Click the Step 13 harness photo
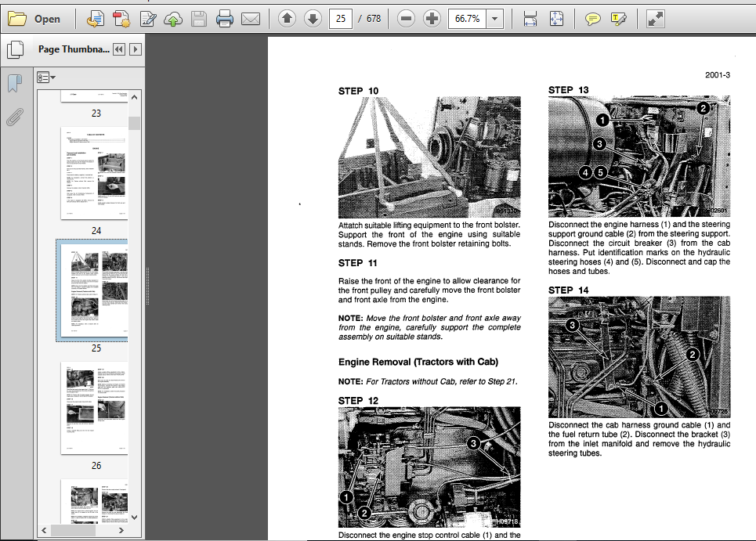 pyautogui.click(x=639, y=156)
